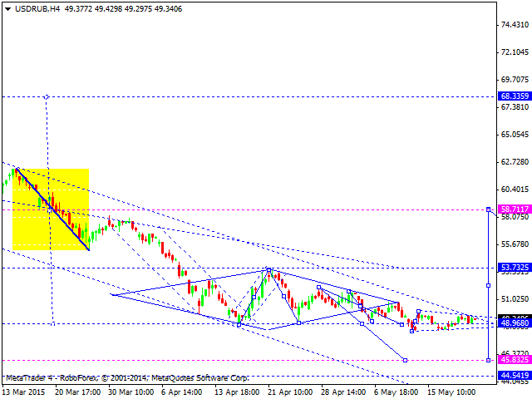Click the 13 Mar 2015 date label
The width and height of the screenshot is (532, 399).
(x=25, y=392)
